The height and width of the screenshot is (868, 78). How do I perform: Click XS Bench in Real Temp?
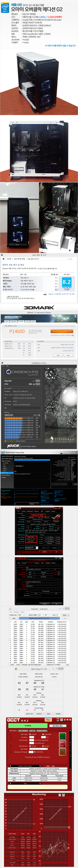click(39, 714)
